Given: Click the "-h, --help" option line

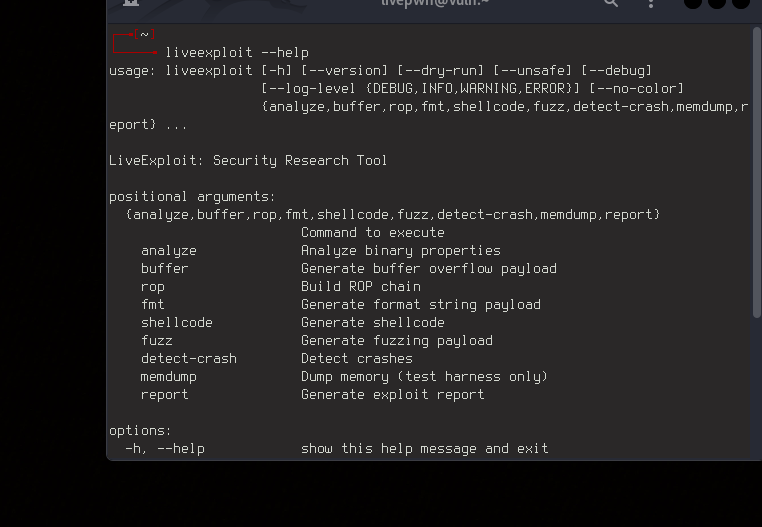Looking at the screenshot, I should pyautogui.click(x=165, y=448).
